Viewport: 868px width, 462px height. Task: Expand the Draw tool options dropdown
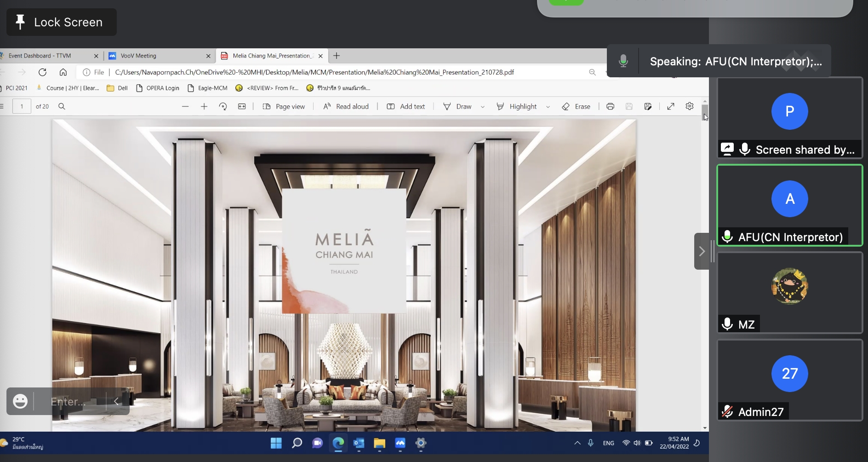click(483, 107)
